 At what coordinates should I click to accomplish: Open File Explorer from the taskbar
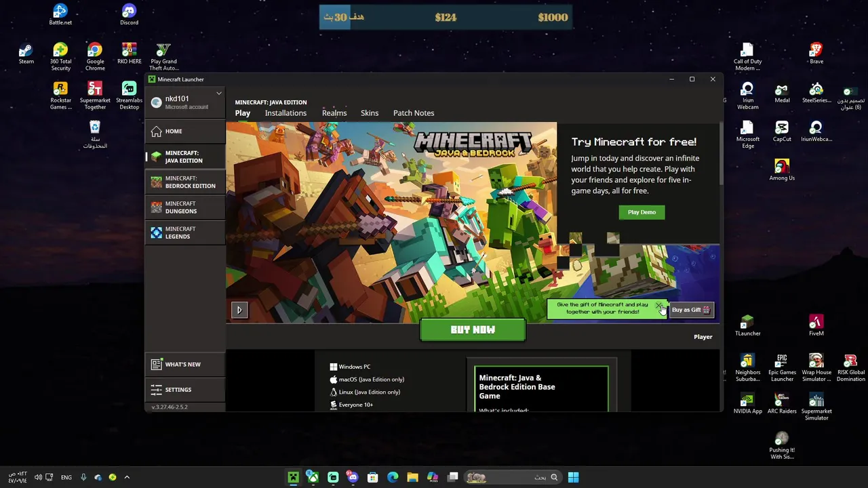pyautogui.click(x=412, y=477)
